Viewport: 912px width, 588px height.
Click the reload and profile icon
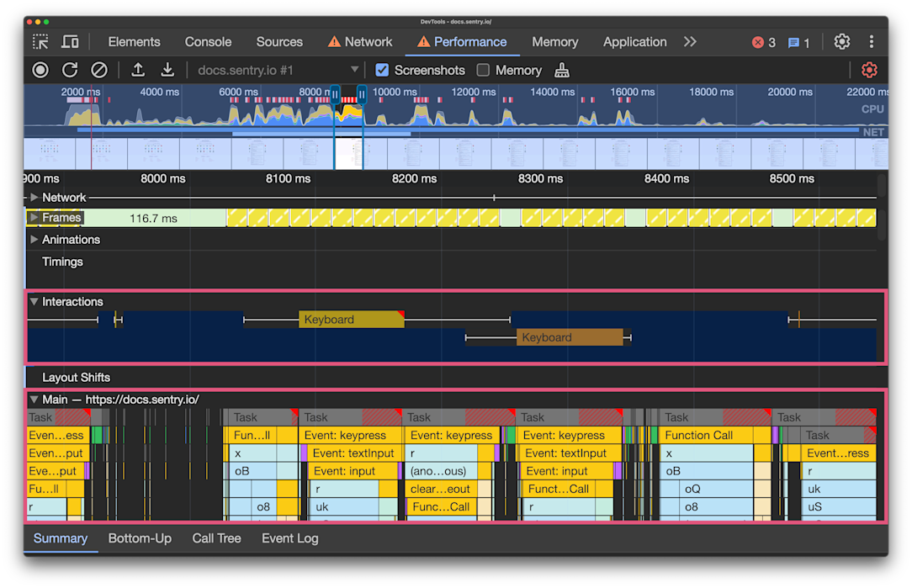pyautogui.click(x=70, y=70)
